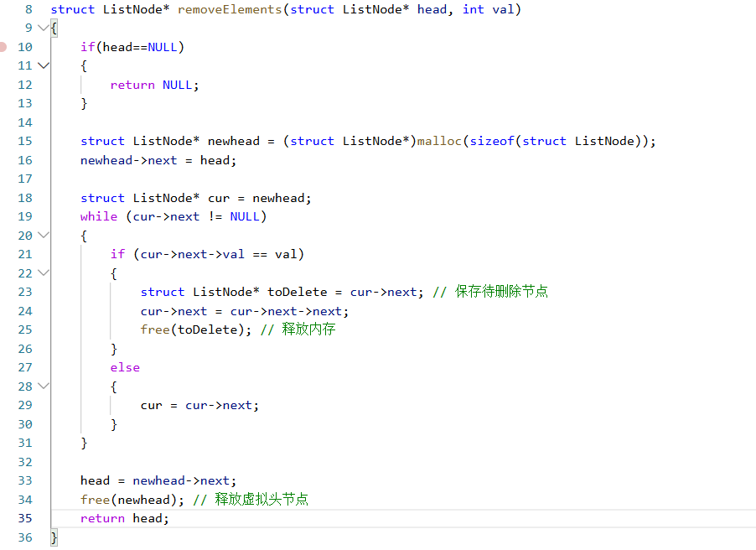This screenshot has height=550, width=756.
Task: Collapse the else block chevron on line 28
Action: [42, 386]
